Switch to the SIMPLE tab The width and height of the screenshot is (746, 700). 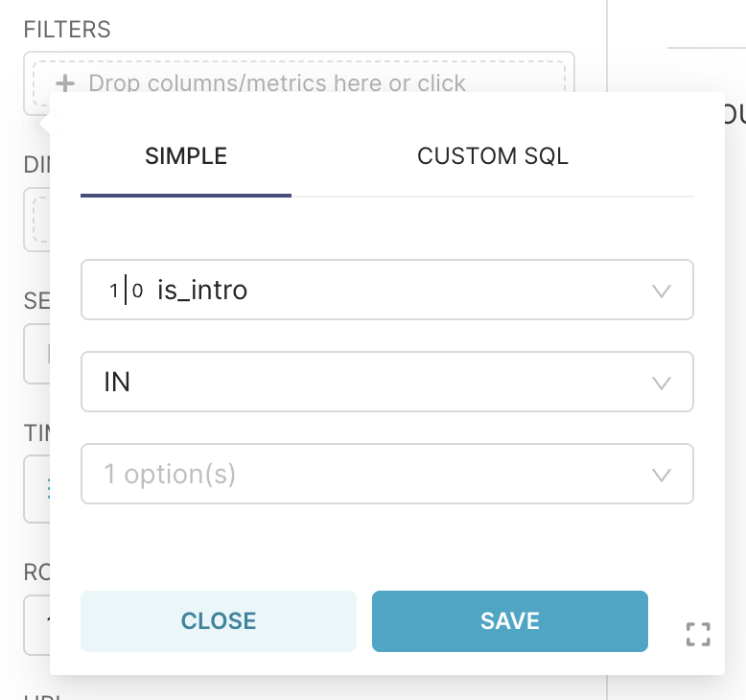point(186,156)
